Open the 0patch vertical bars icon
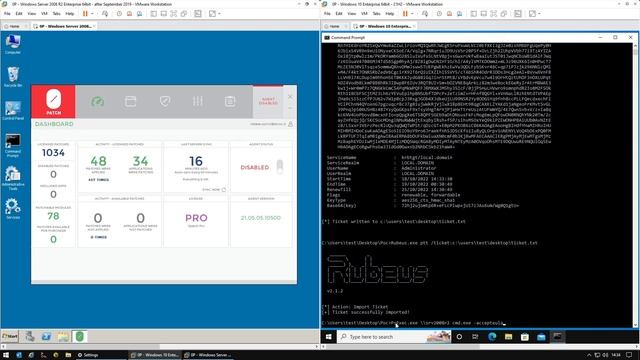 198,101
